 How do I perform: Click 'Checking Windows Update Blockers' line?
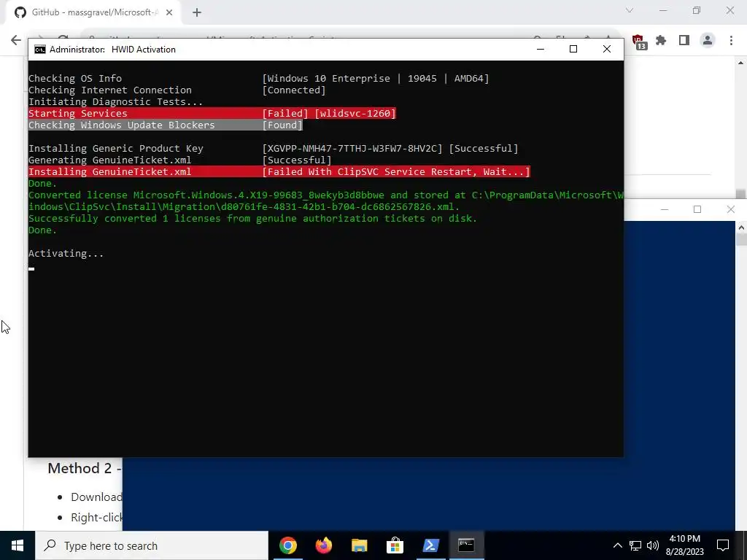tap(166, 125)
